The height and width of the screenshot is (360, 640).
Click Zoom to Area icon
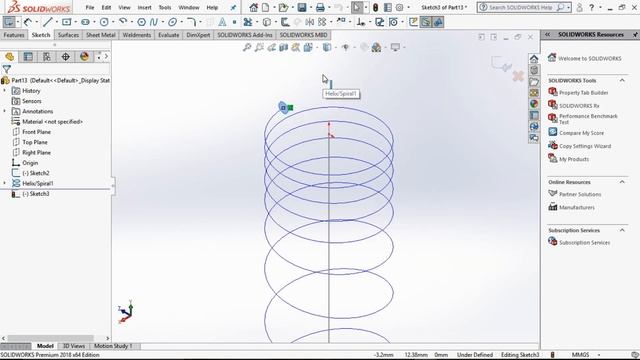click(x=259, y=47)
